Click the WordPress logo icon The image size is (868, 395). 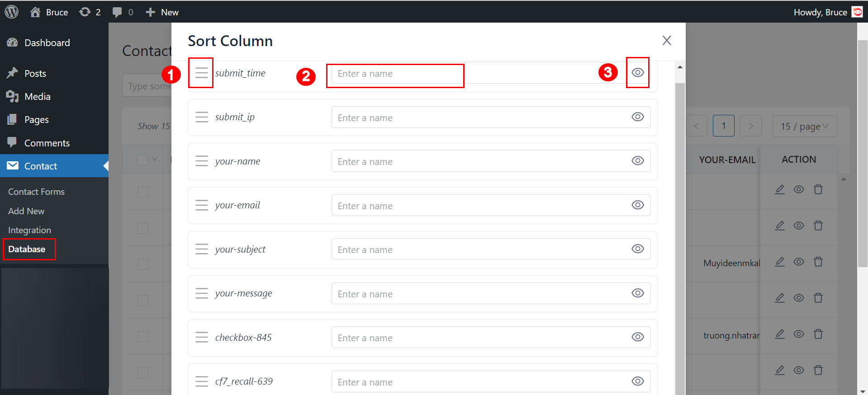(12, 12)
